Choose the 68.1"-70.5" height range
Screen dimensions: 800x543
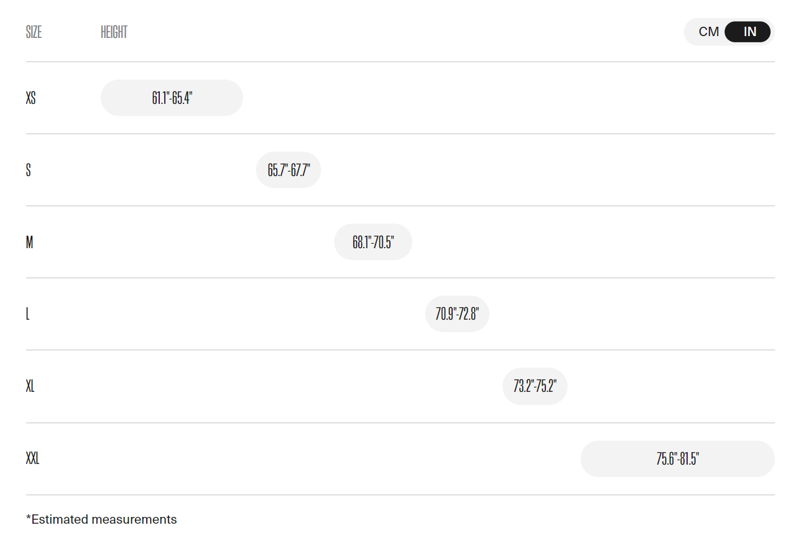373,242
